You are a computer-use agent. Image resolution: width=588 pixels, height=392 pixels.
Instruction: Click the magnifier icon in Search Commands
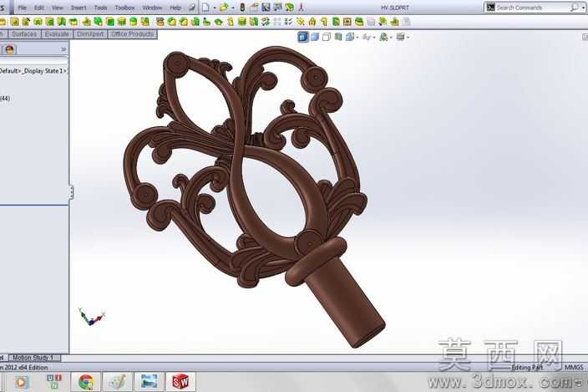pos(574,8)
